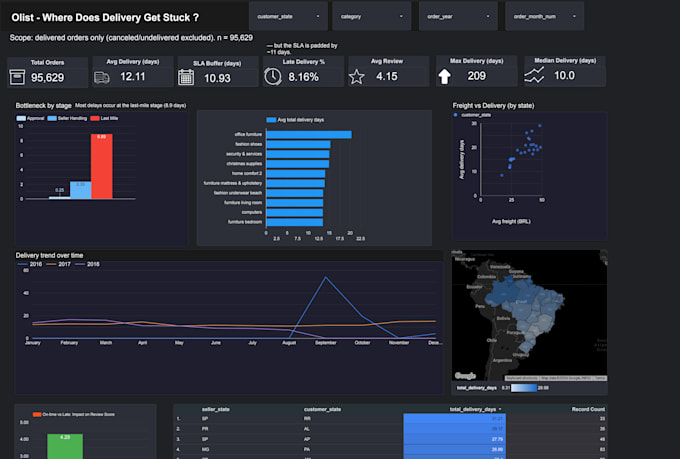The height and width of the screenshot is (459, 680).
Task: Click the security & services bar
Action: [x=298, y=154]
